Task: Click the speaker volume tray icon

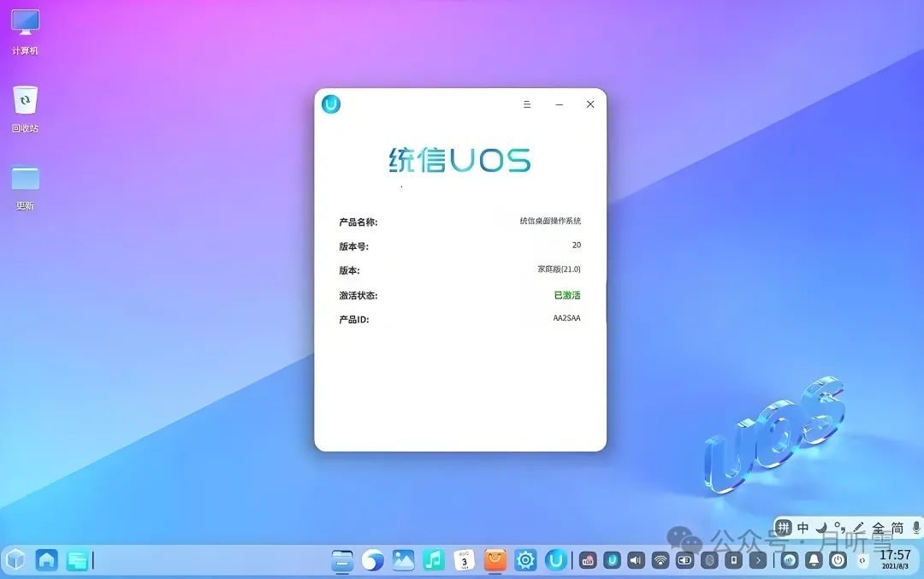Action: 636,561
